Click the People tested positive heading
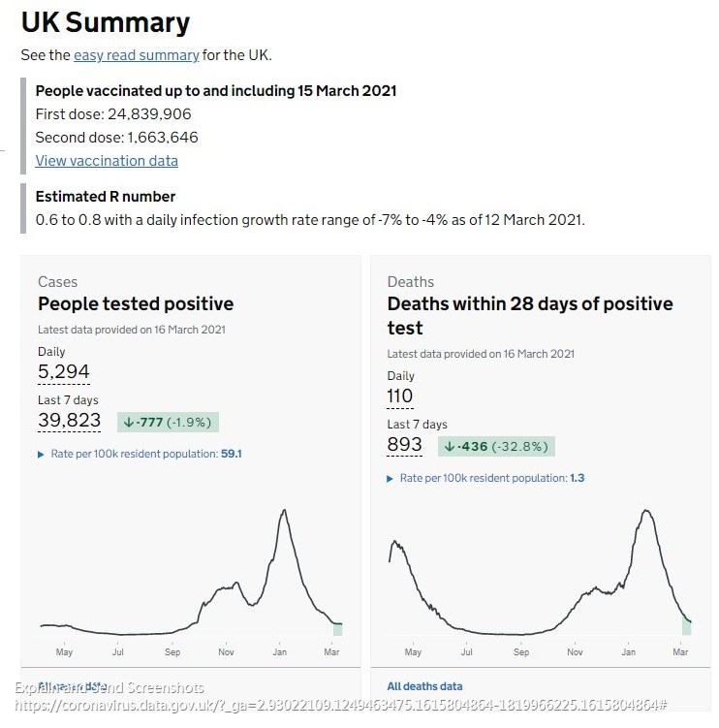The image size is (719, 728). coord(136,303)
